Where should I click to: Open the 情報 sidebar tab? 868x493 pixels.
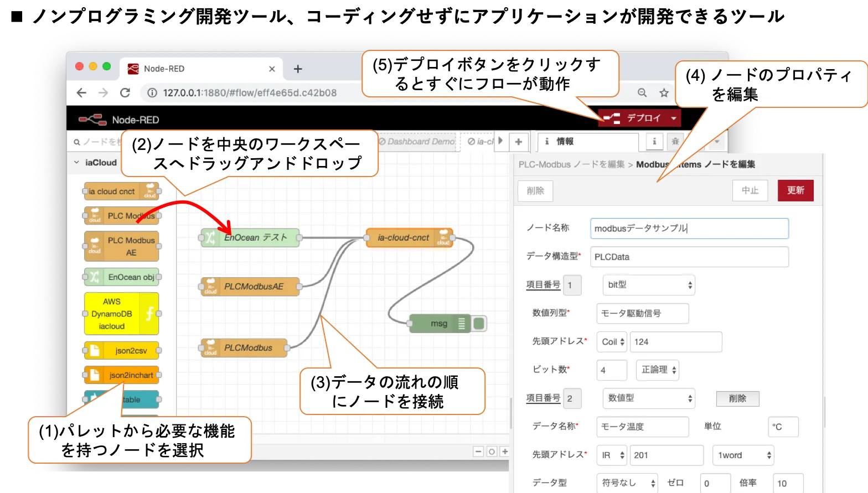(x=588, y=142)
